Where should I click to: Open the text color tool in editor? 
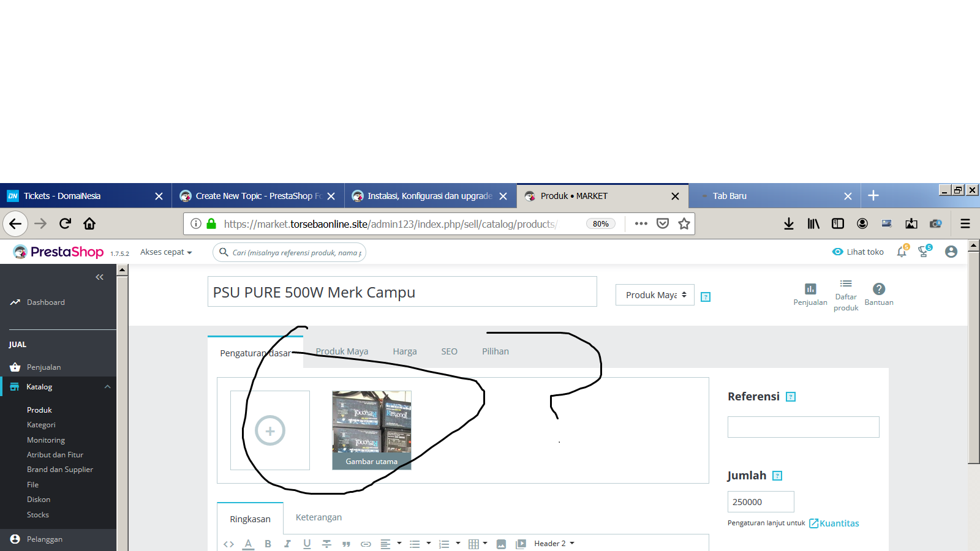coord(248,544)
